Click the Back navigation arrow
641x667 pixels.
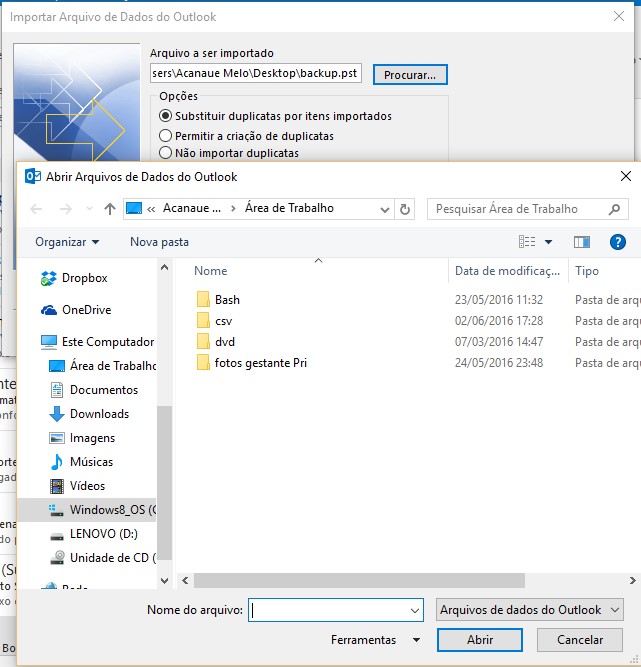36,209
